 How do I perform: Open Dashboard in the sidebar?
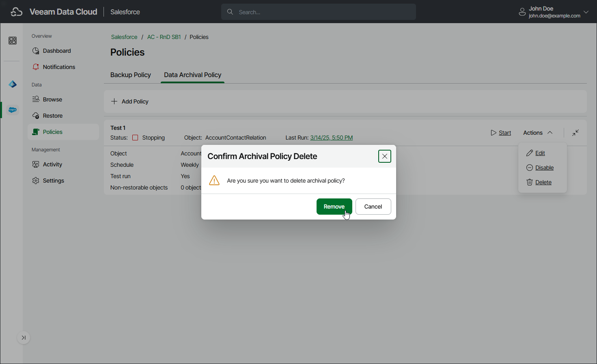pos(63,51)
